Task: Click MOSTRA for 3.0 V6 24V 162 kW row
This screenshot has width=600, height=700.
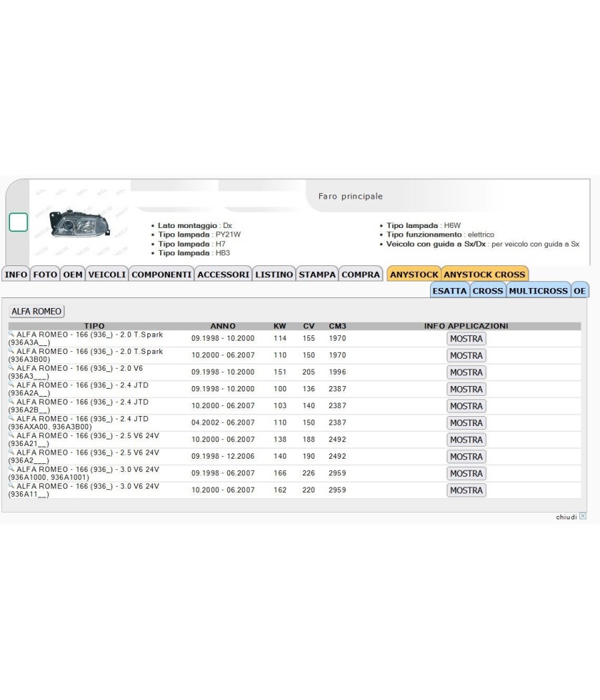Action: (466, 490)
